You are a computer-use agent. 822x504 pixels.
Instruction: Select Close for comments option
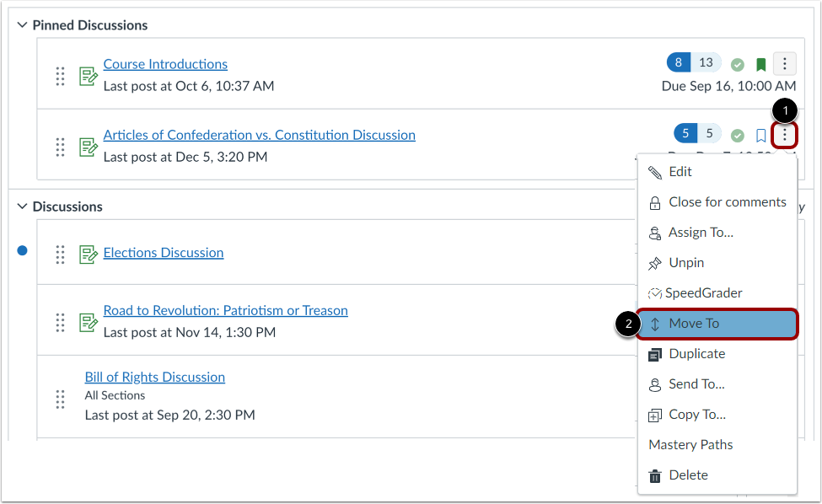pyautogui.click(x=717, y=202)
